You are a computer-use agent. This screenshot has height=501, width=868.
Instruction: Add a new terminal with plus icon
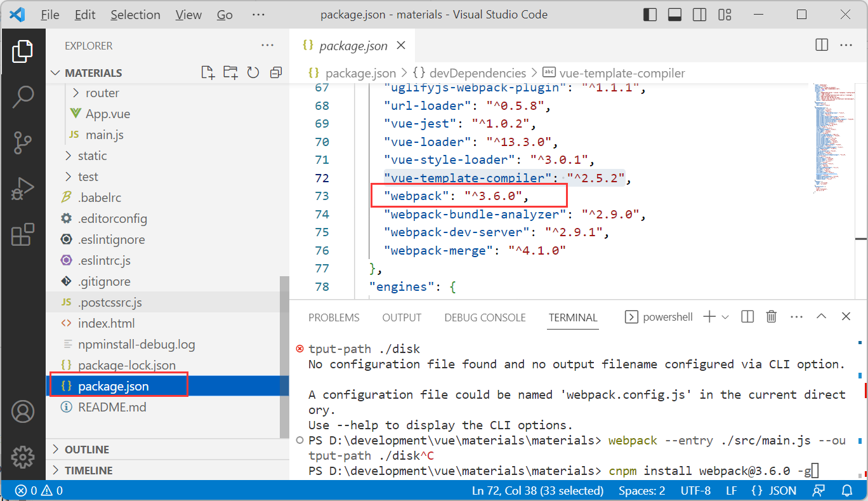tap(709, 317)
